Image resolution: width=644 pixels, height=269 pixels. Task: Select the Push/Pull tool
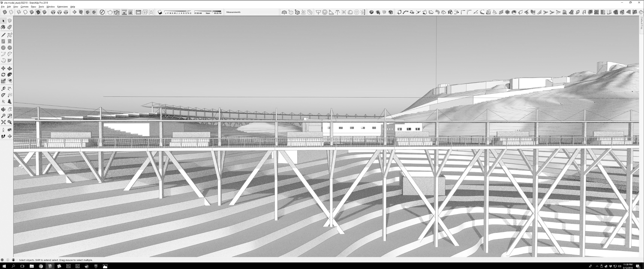10,68
